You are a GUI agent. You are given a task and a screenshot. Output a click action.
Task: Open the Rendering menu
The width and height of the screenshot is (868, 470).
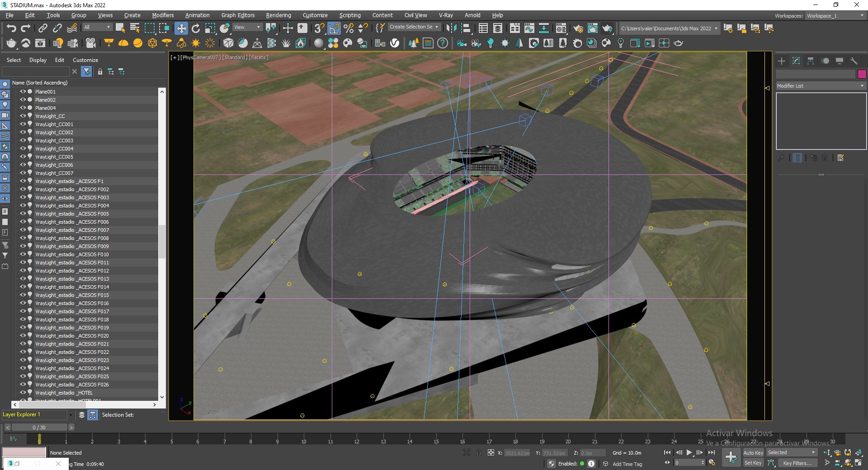278,15
